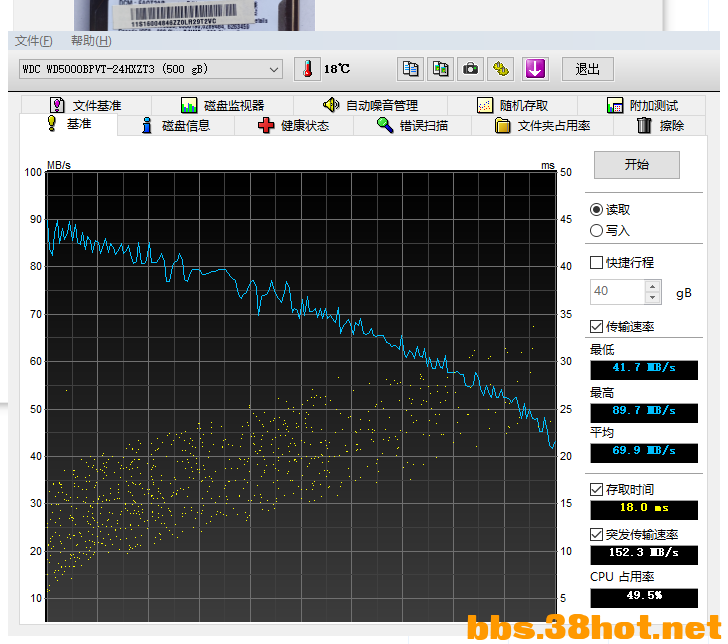Click the 退出 exit button

point(588,69)
